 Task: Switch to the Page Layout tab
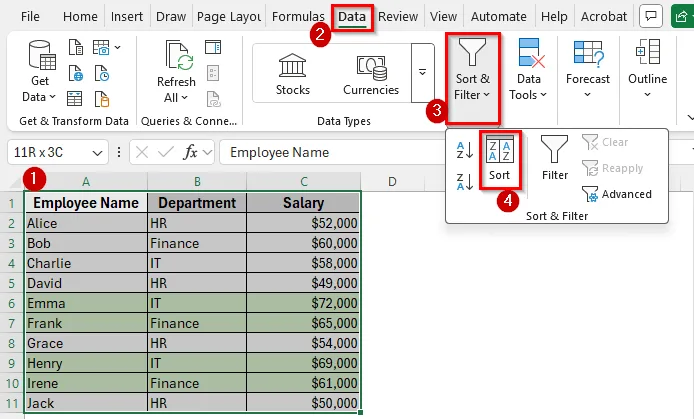(228, 16)
